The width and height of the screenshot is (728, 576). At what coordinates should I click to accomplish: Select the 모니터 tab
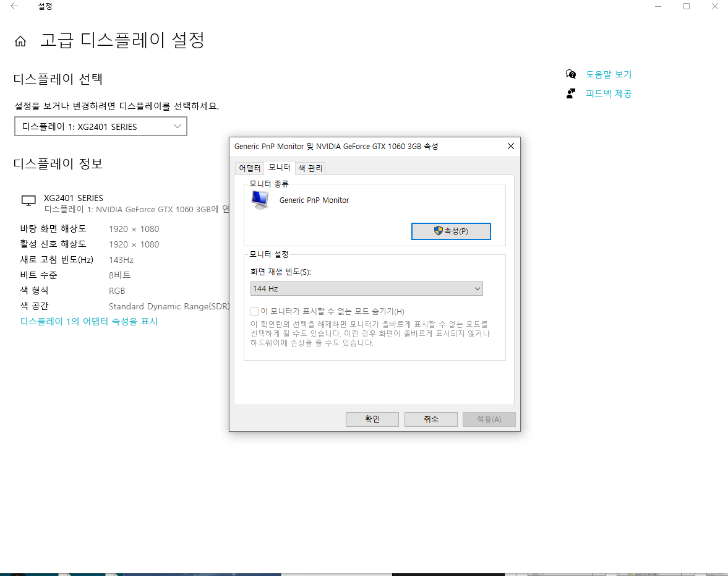tap(280, 167)
